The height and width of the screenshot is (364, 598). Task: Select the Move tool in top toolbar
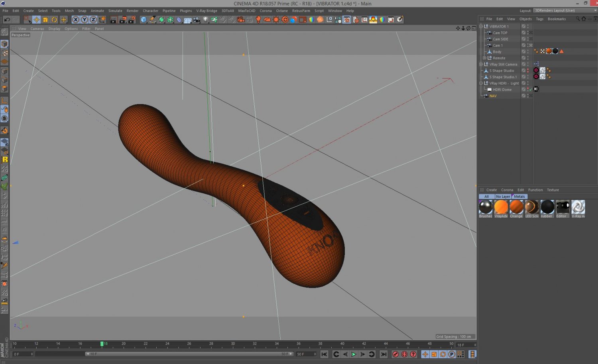click(x=36, y=20)
